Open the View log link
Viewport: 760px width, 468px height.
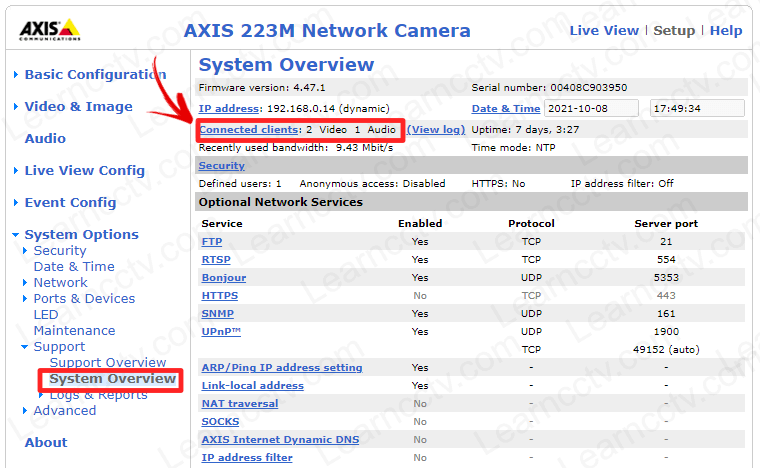(x=436, y=130)
